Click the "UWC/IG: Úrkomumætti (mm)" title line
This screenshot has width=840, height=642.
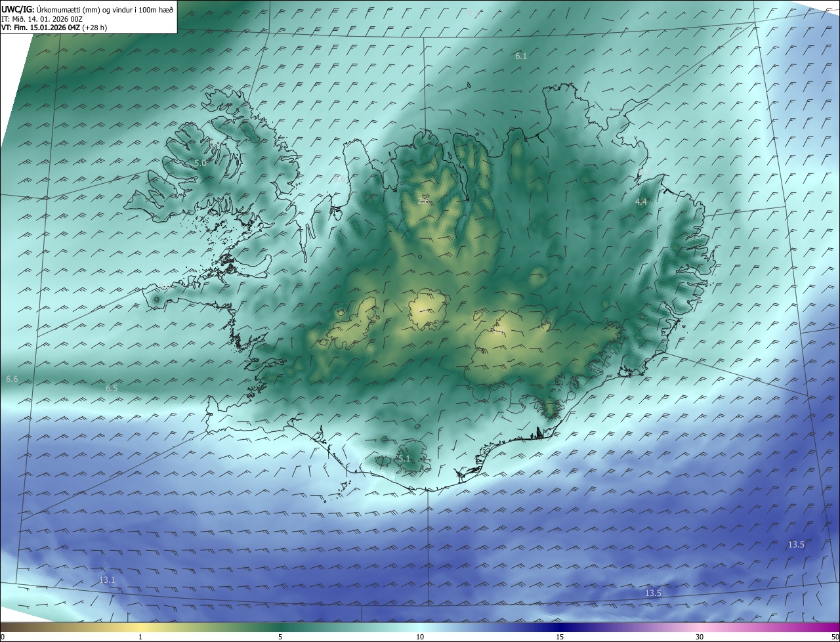click(87, 9)
